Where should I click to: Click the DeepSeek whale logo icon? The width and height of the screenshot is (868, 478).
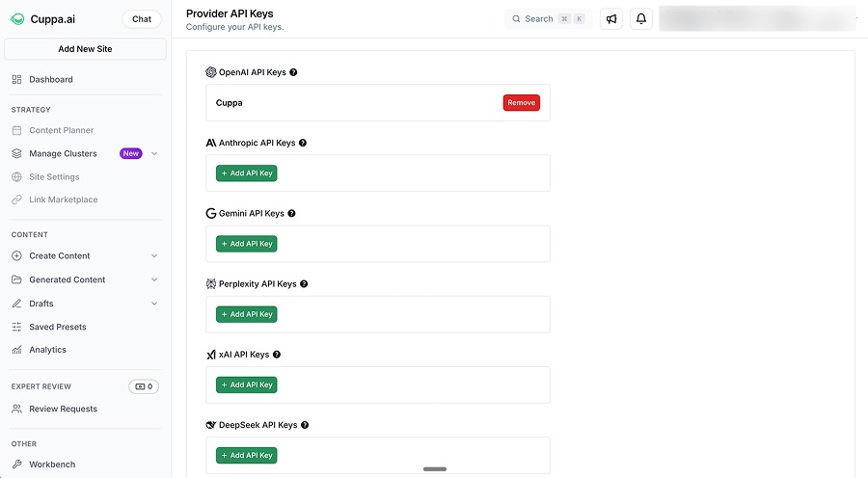click(x=211, y=425)
